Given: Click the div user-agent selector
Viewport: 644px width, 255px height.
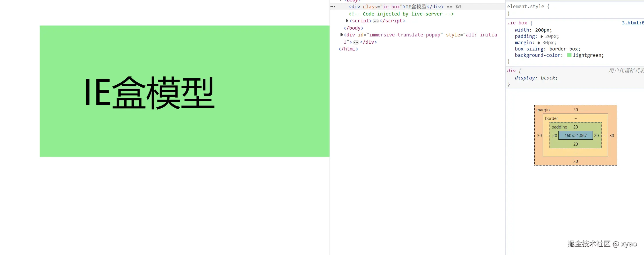Looking at the screenshot, I should tap(511, 71).
